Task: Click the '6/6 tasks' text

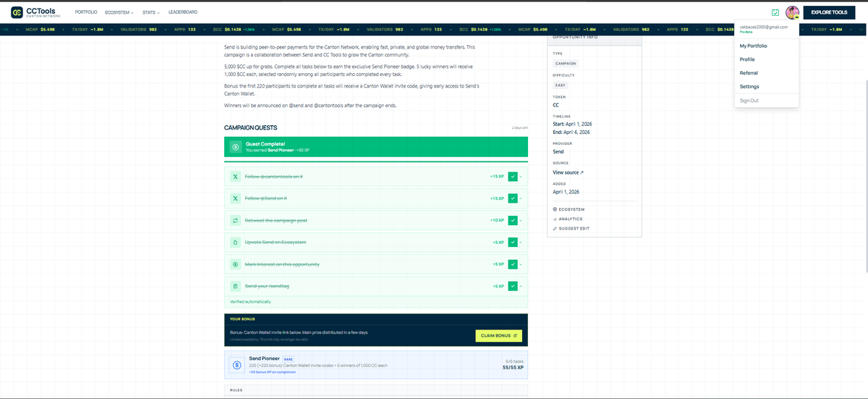Action: [x=514, y=361]
